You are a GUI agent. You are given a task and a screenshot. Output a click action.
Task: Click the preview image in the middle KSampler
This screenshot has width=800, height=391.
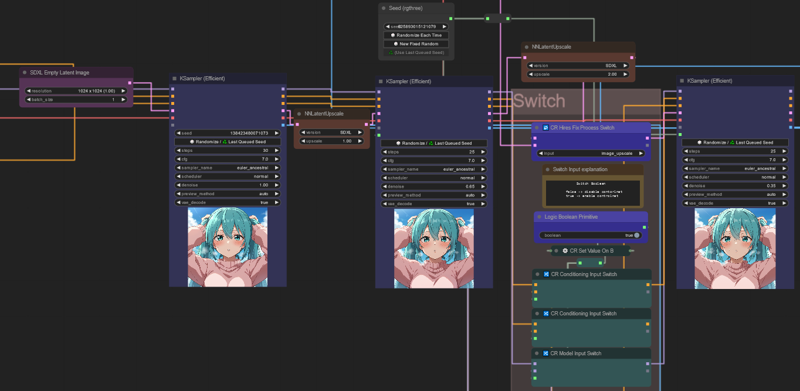[434, 248]
